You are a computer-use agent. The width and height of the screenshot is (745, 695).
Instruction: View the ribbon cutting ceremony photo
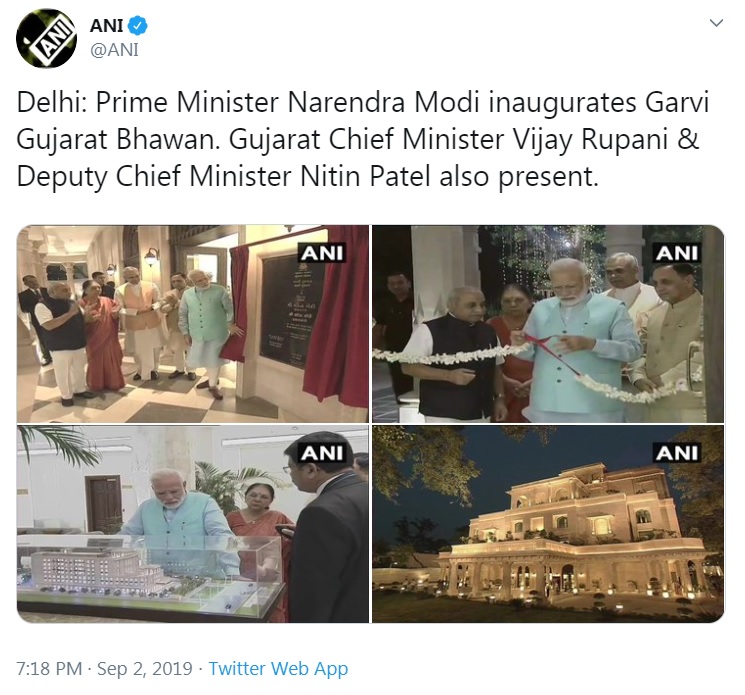point(548,324)
